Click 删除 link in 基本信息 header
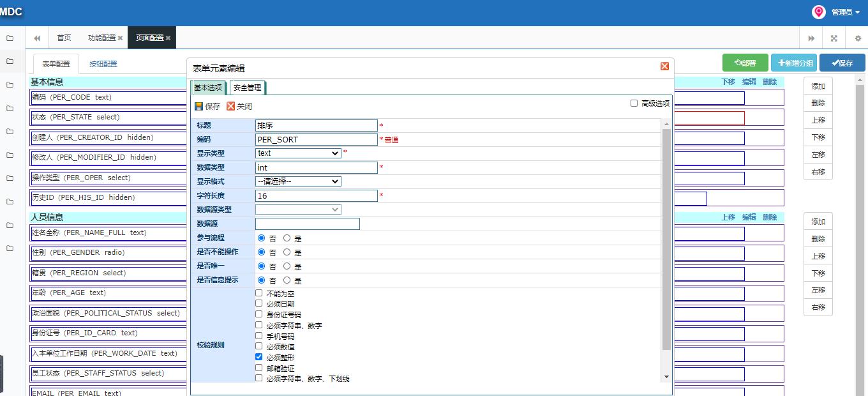The height and width of the screenshot is (396, 868). coord(770,82)
